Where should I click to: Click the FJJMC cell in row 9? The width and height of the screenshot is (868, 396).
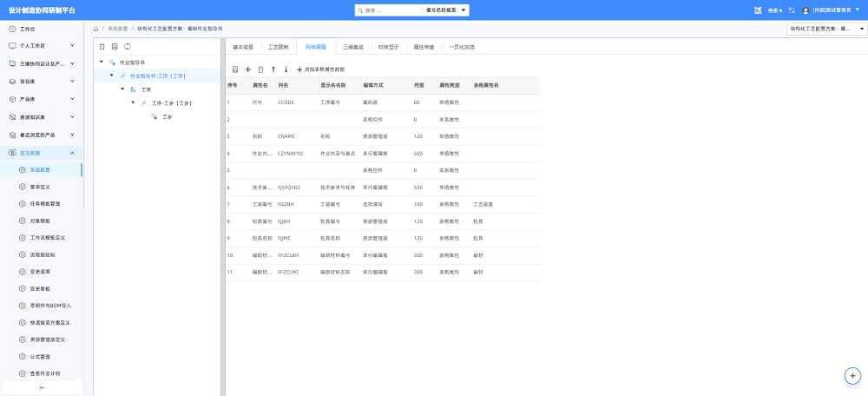pyautogui.click(x=284, y=238)
